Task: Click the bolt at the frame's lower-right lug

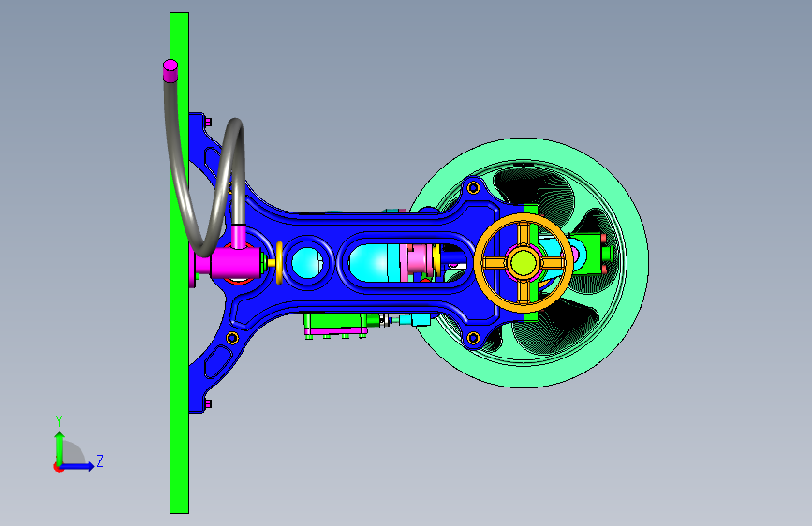Action: pyautogui.click(x=473, y=339)
